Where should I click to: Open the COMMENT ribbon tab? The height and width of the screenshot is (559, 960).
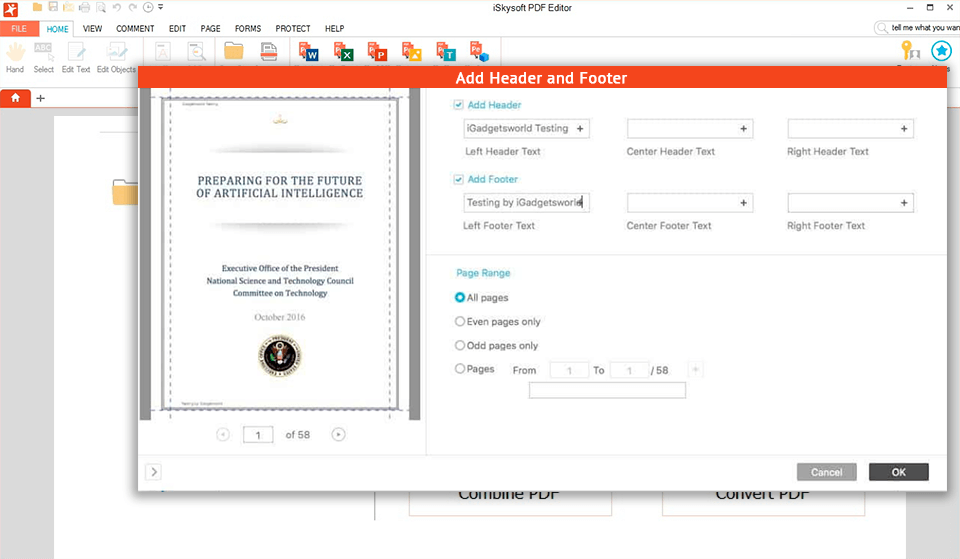[x=135, y=29]
